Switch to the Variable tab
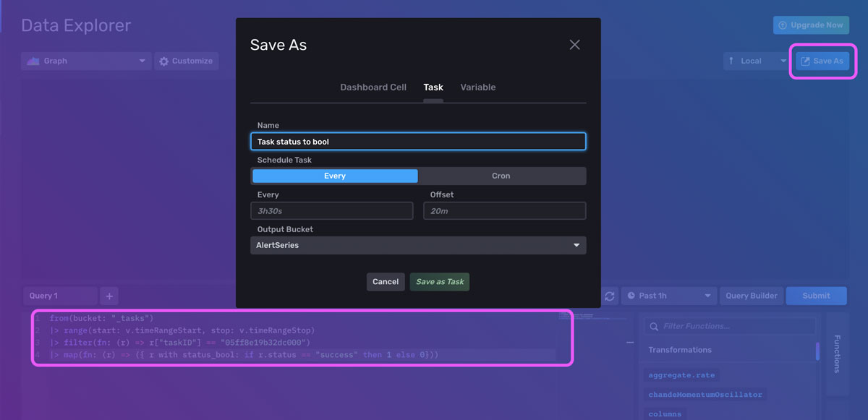The width and height of the screenshot is (868, 420). click(478, 87)
